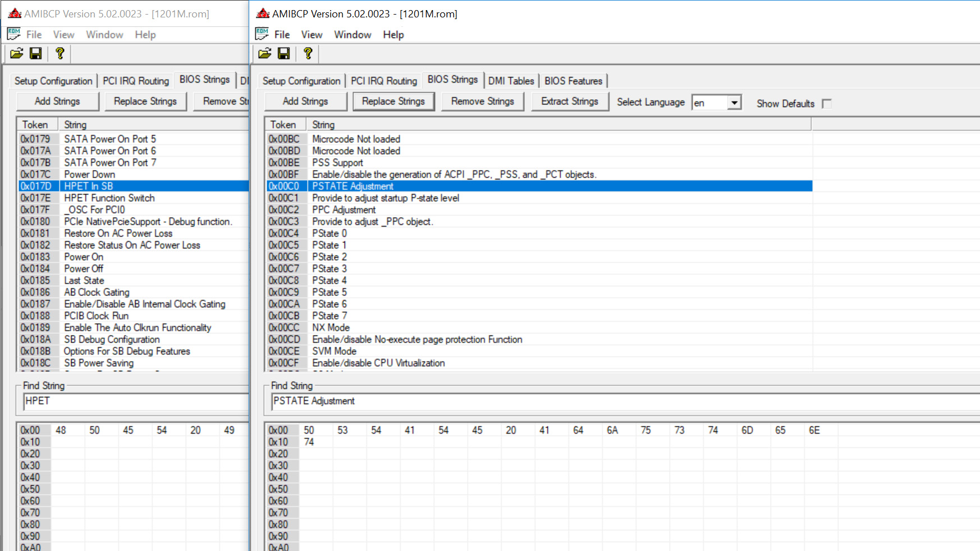
Task: Switch to BIOS Features tab
Action: [573, 81]
